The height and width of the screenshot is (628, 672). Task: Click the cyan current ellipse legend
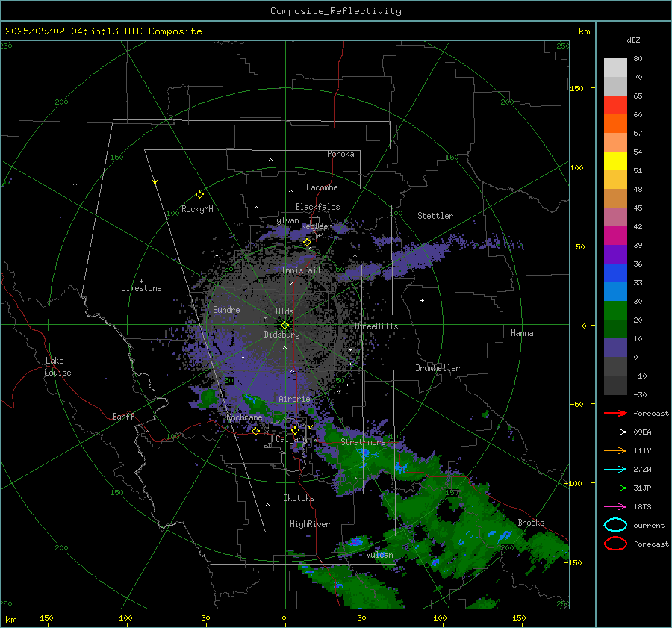pyautogui.click(x=615, y=525)
